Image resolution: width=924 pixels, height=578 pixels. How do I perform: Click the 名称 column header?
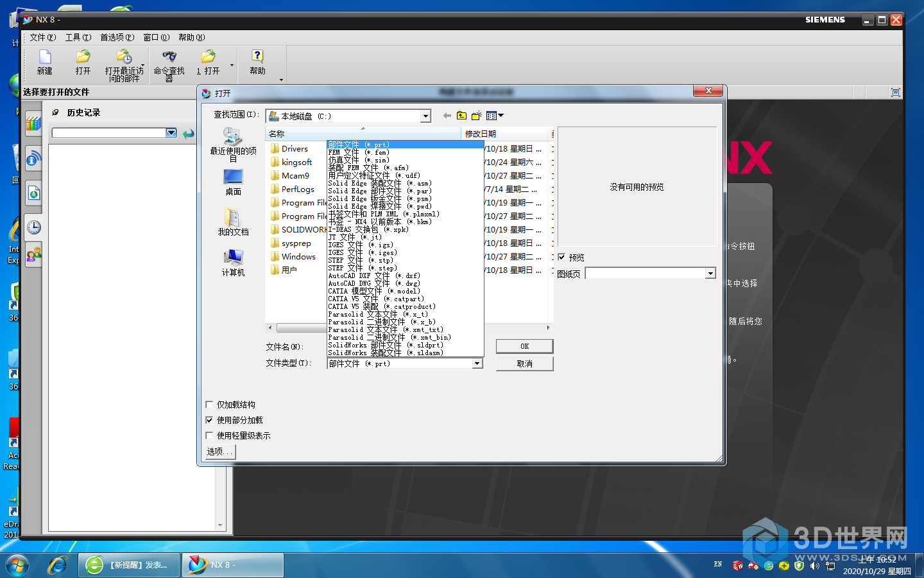point(363,134)
